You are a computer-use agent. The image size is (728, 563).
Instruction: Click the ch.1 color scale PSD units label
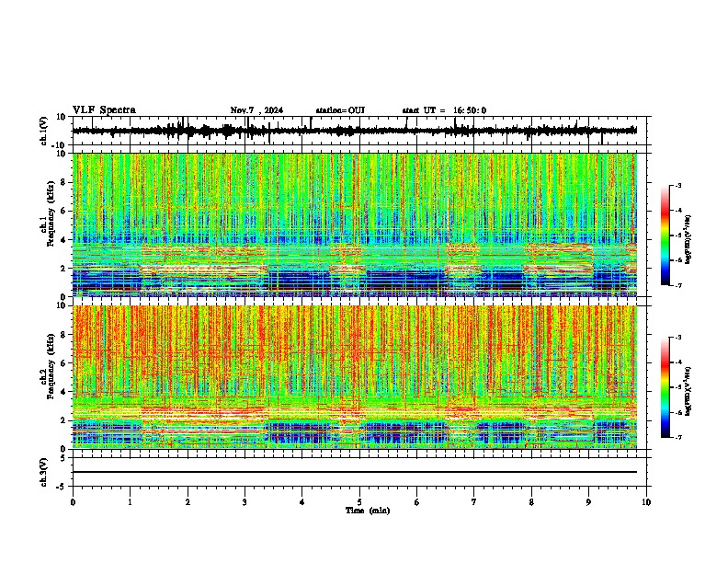688,240
